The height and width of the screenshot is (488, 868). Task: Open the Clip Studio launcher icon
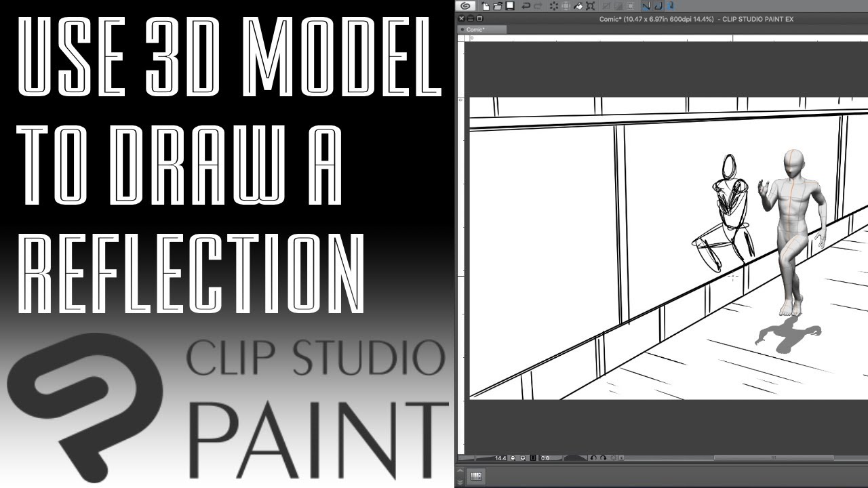click(465, 6)
